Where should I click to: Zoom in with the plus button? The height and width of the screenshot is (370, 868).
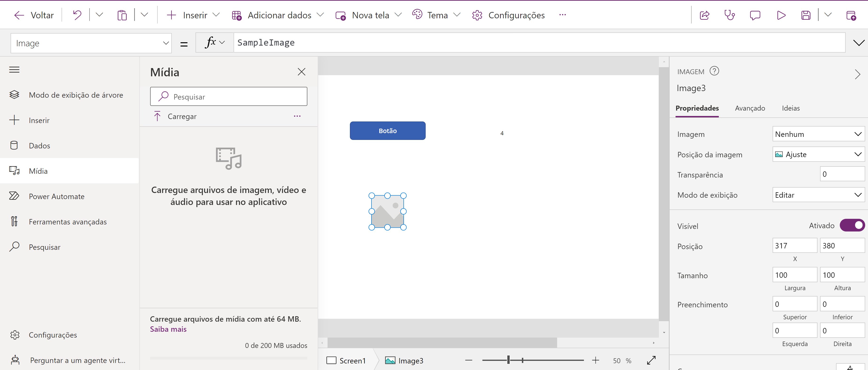point(595,360)
